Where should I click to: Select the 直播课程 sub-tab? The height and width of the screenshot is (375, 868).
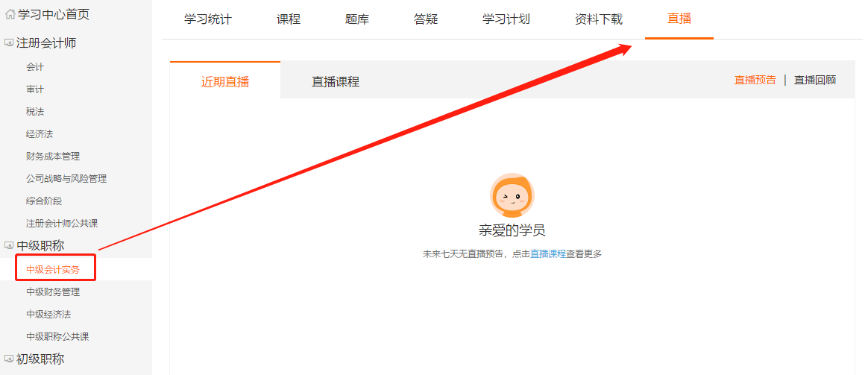point(336,82)
